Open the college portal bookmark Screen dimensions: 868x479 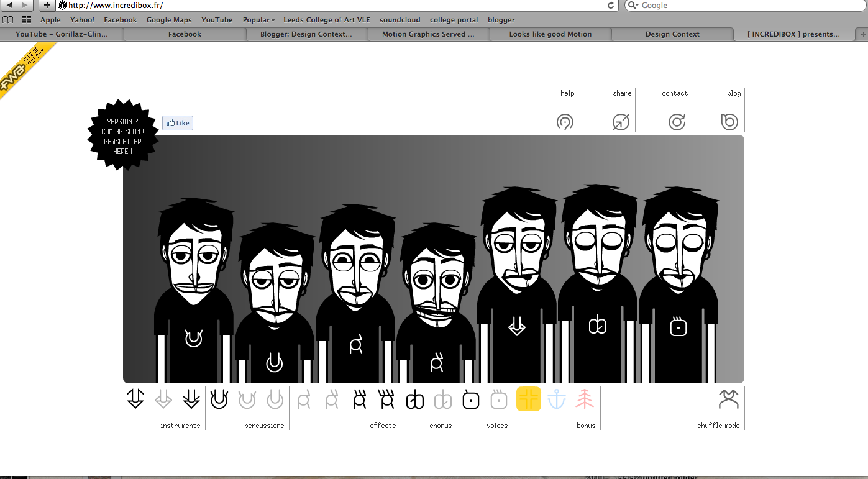454,20
